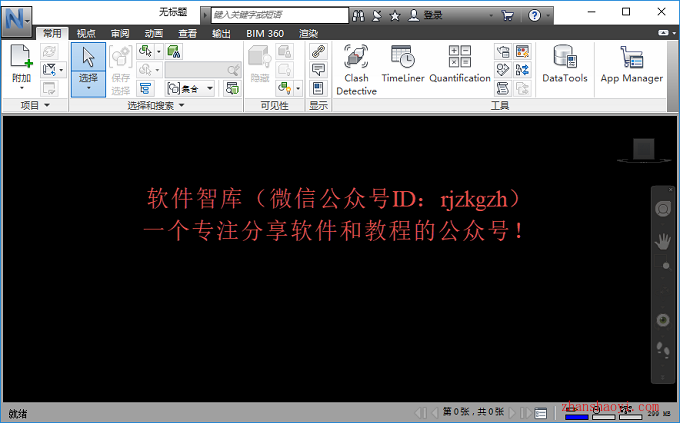Activate the Select (选择) arrow tool
The width and height of the screenshot is (680, 423).
click(88, 69)
